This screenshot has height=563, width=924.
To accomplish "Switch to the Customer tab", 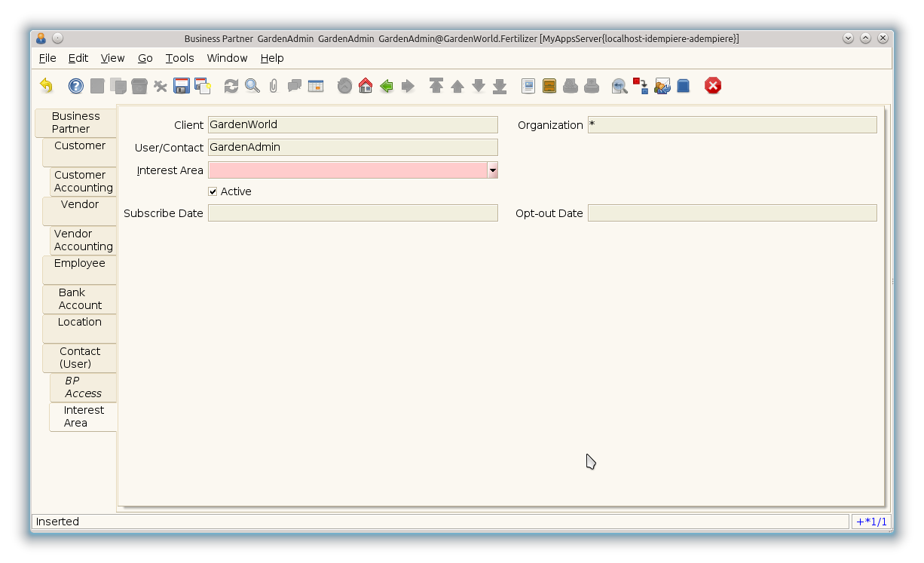I will point(80,151).
